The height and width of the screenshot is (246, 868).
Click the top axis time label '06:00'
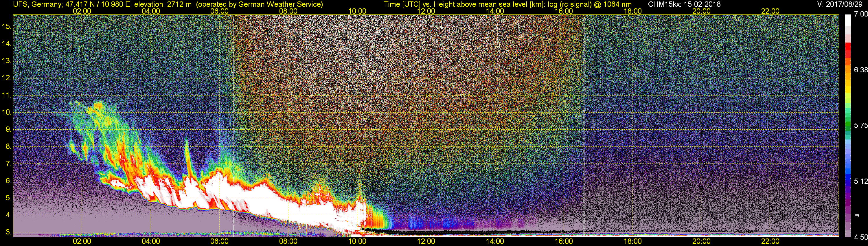point(220,11)
